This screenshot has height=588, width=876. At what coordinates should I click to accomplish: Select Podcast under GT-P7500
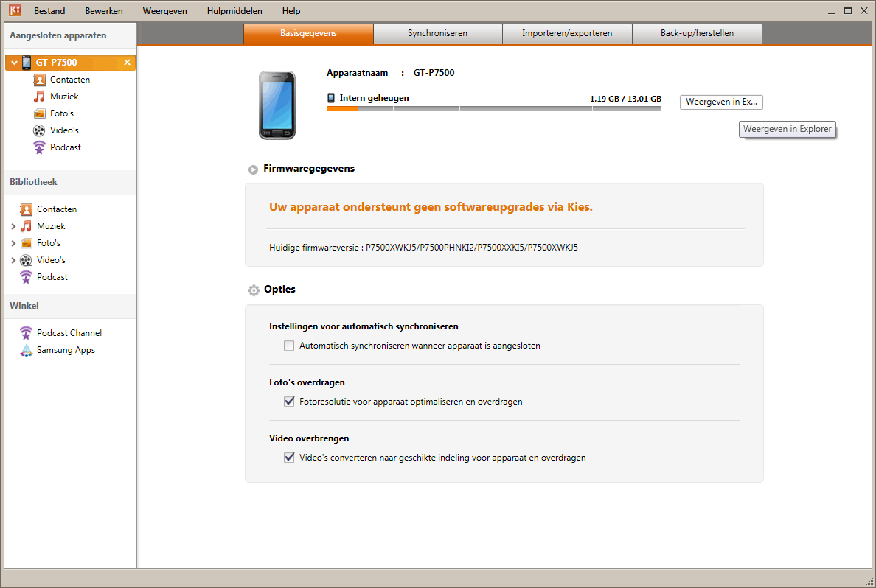tap(66, 147)
